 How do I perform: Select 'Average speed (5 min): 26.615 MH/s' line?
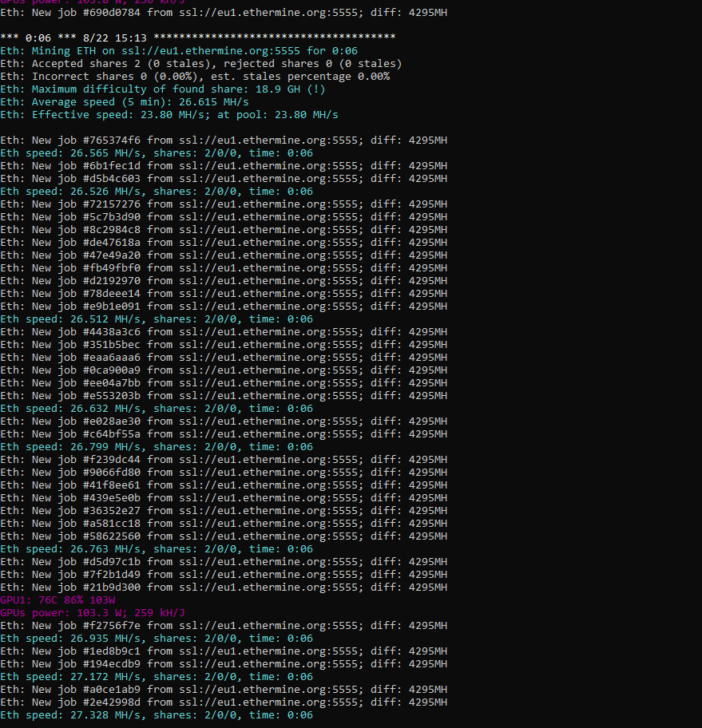[125, 101]
